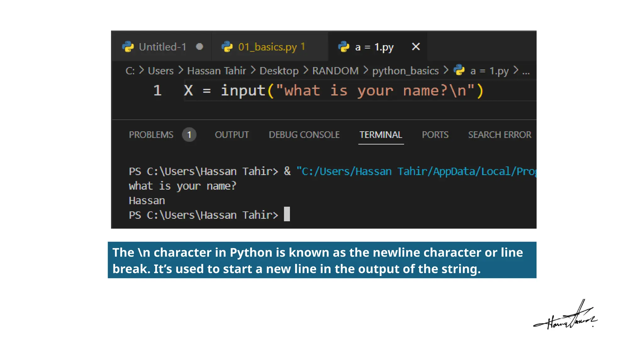Click terminal prompt cursor to focus input
The image size is (644, 362).
(x=287, y=214)
